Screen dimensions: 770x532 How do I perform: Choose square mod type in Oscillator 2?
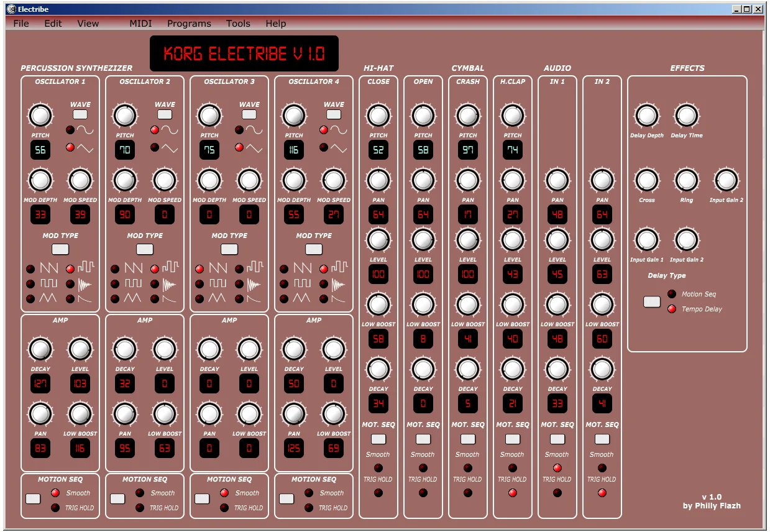(x=134, y=283)
